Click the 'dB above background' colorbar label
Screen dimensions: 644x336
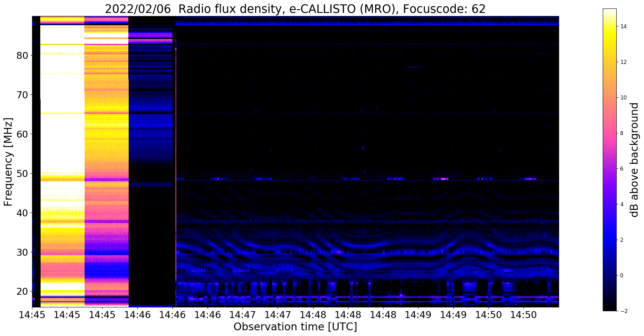click(x=635, y=160)
